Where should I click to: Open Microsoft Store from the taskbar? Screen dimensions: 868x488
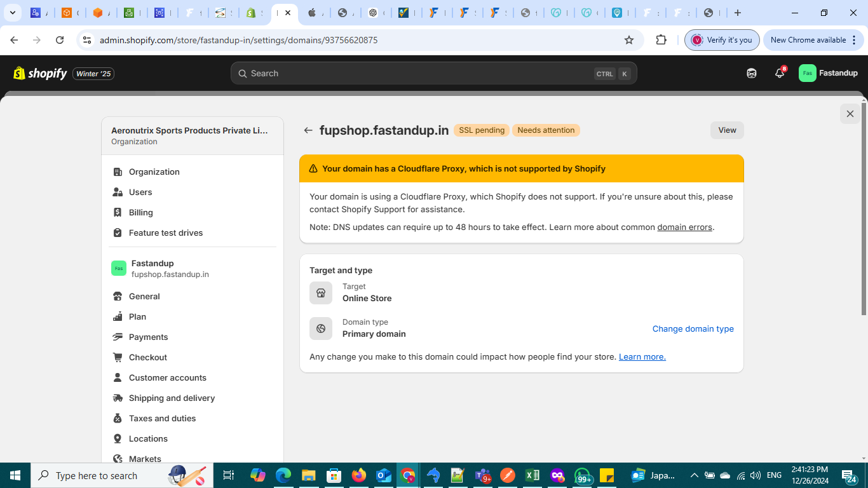pos(334,475)
